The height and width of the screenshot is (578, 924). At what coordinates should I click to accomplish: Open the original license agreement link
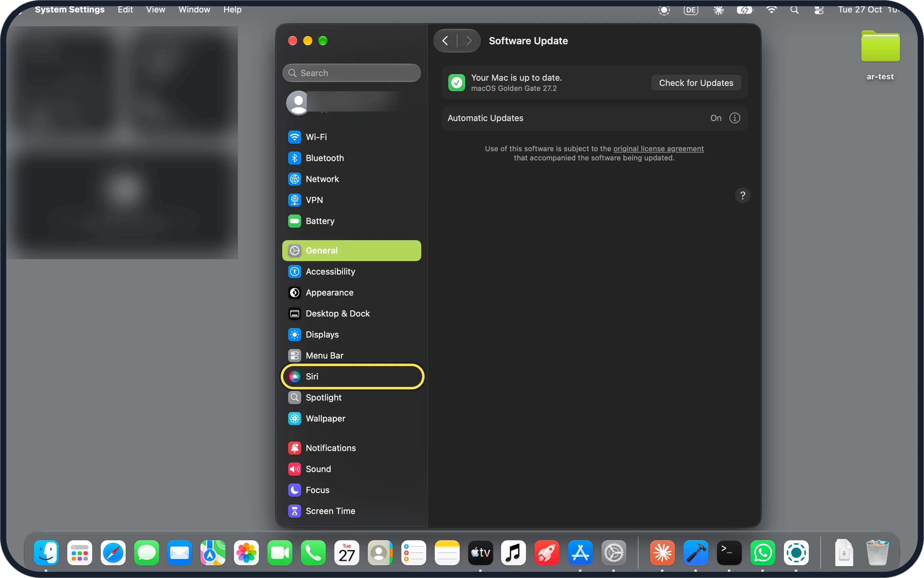pos(658,149)
